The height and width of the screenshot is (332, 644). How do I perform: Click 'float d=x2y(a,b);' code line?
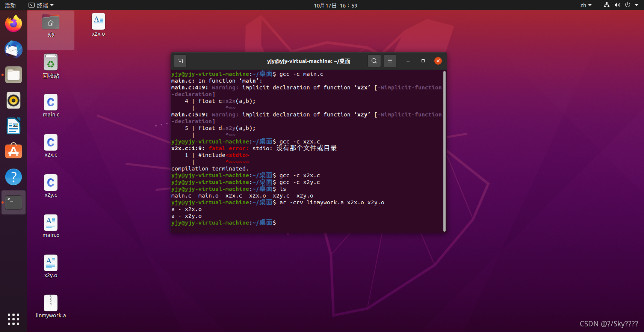227,128
